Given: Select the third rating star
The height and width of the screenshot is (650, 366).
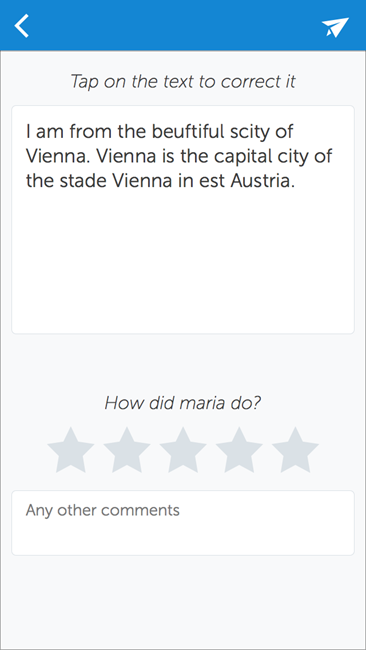Looking at the screenshot, I should [x=183, y=450].
